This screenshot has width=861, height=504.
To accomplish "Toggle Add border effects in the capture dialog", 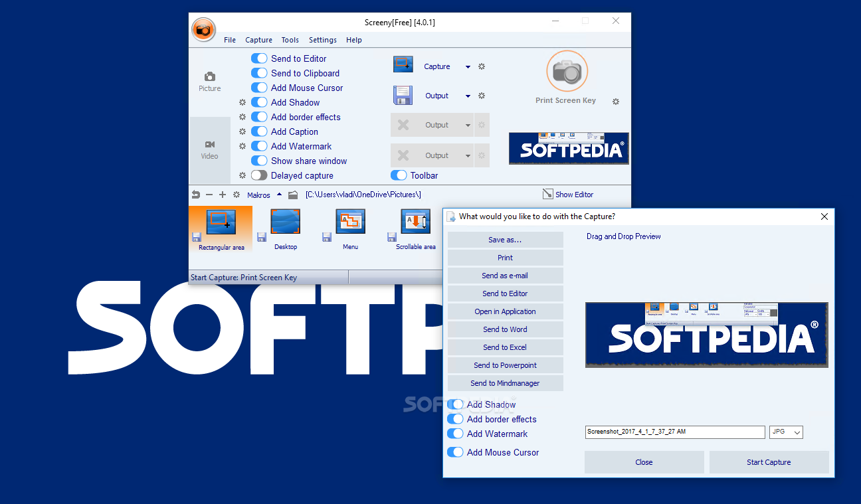I will click(455, 419).
